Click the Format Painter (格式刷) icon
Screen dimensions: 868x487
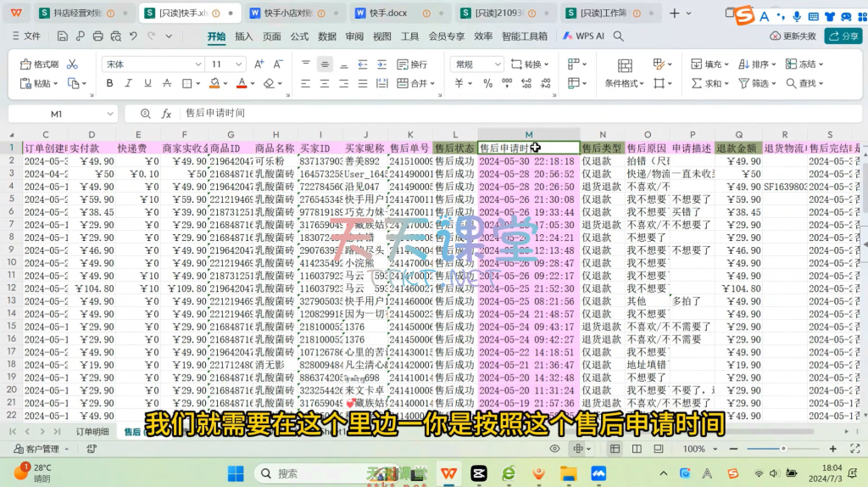pos(38,64)
